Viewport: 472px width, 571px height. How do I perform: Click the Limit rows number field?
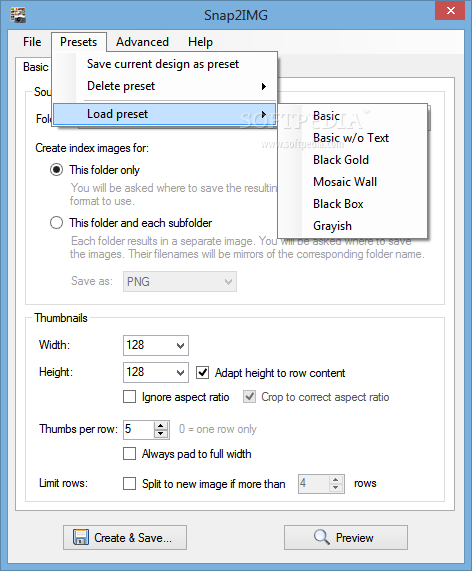(x=313, y=484)
